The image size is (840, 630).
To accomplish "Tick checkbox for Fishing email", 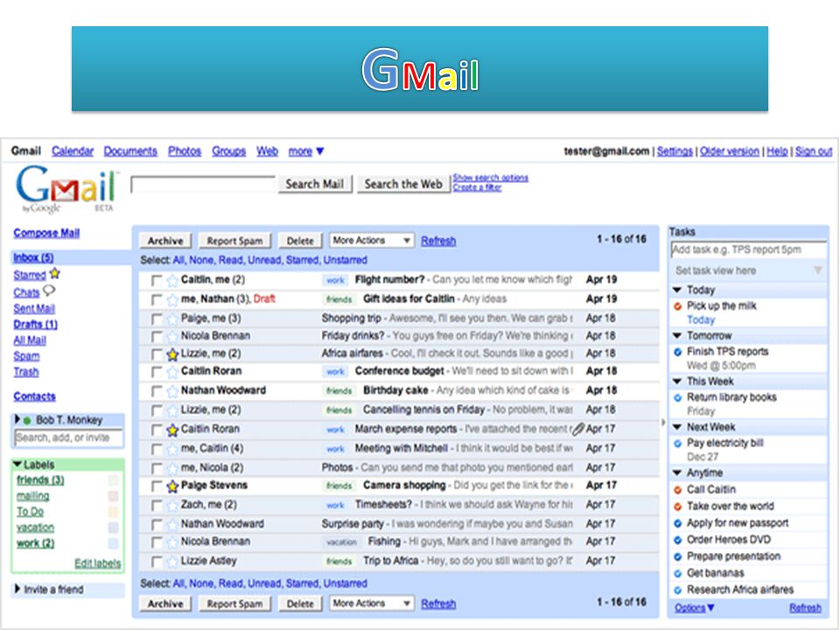I will point(157,542).
